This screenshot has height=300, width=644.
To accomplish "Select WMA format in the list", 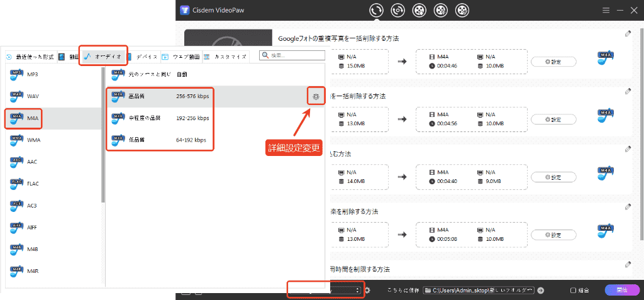I will point(53,140).
